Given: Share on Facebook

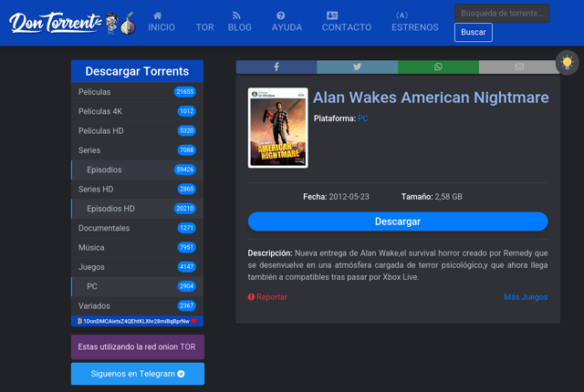Looking at the screenshot, I should (276, 67).
